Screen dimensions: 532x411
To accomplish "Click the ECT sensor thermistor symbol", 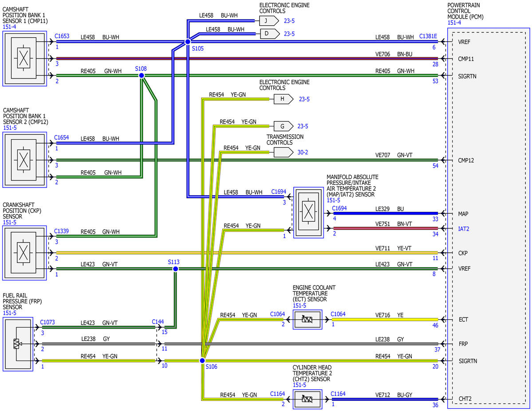I will 307,319.
